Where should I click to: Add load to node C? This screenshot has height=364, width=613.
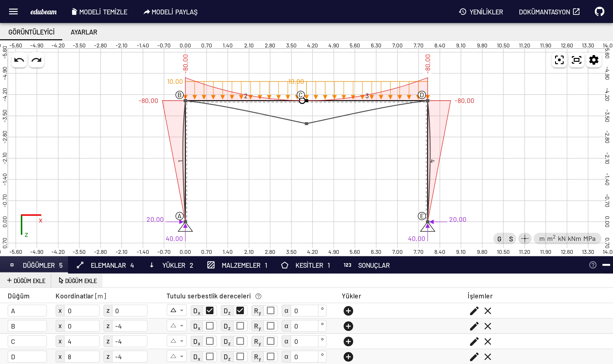[348, 341]
